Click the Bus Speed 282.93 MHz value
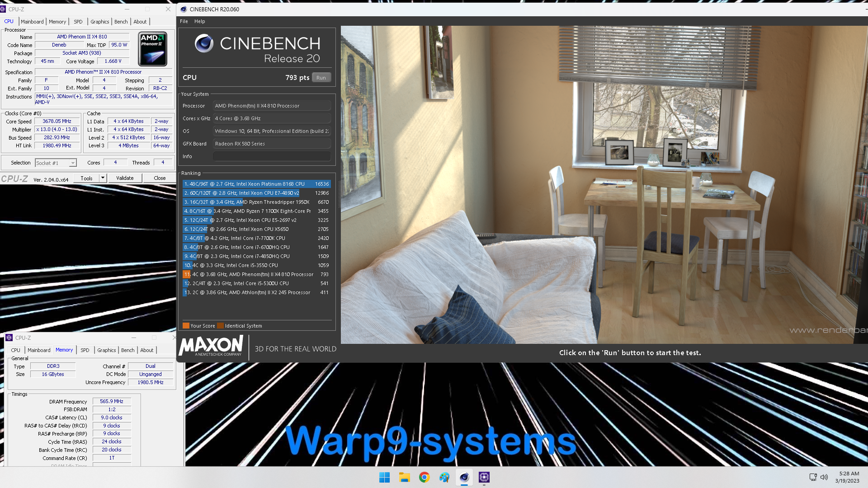 pyautogui.click(x=57, y=137)
